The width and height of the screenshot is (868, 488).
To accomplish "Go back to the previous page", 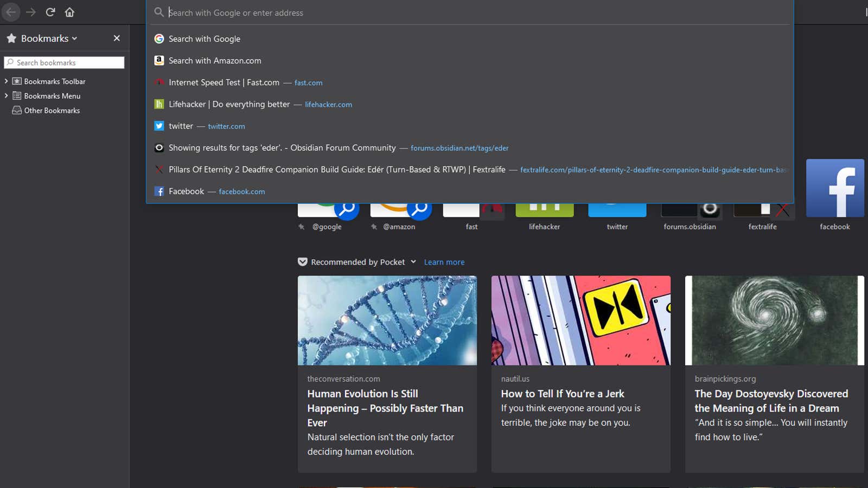I will point(11,12).
